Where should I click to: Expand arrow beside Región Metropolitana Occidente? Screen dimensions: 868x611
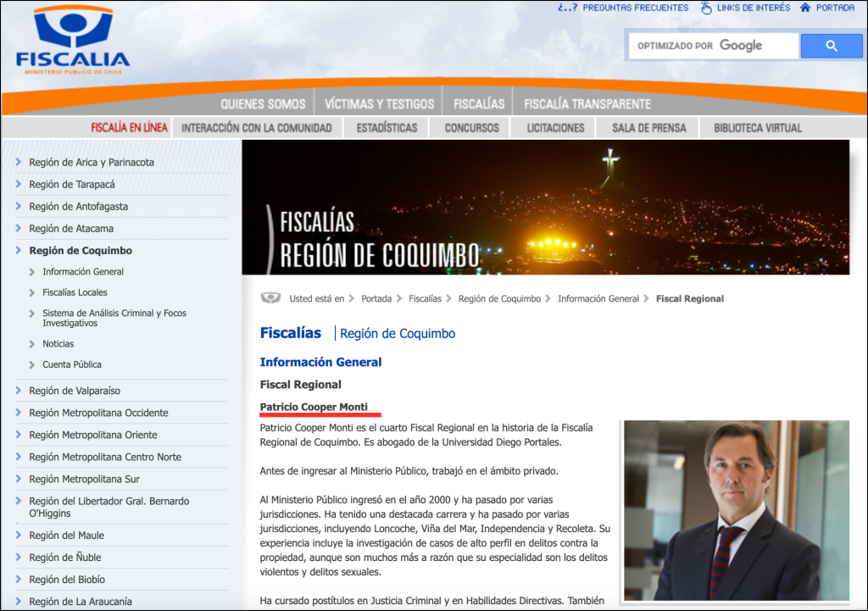pyautogui.click(x=19, y=413)
